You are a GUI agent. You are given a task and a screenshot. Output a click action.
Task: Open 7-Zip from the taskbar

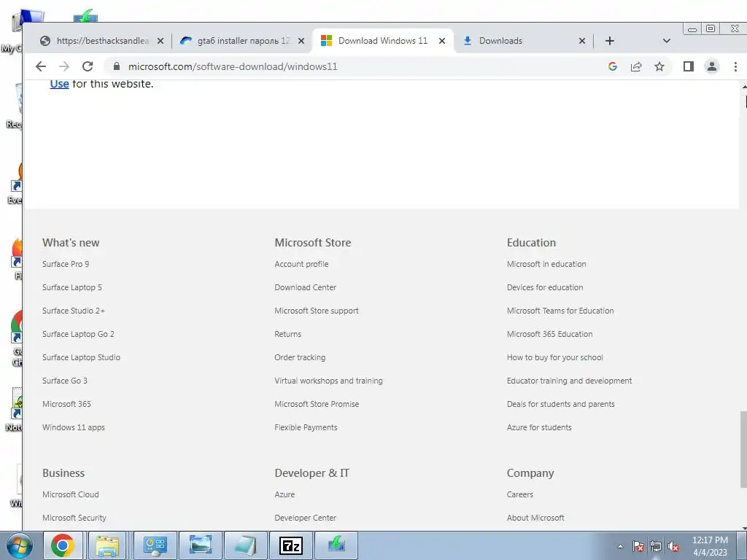(x=291, y=545)
